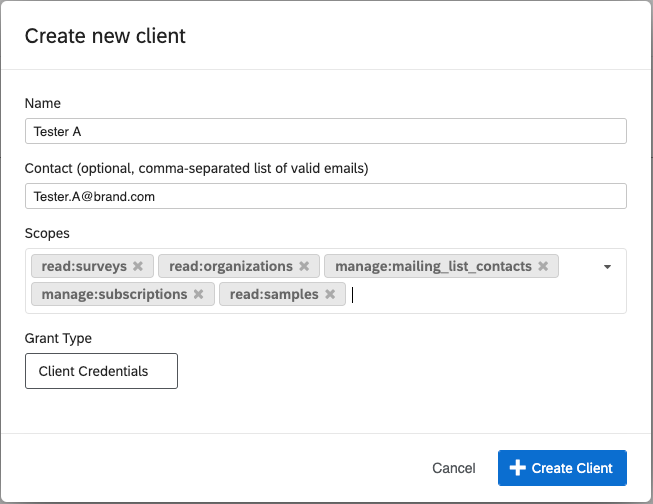The height and width of the screenshot is (504, 653).
Task: Select the read:surveys tag label
Action: pyautogui.click(x=84, y=266)
